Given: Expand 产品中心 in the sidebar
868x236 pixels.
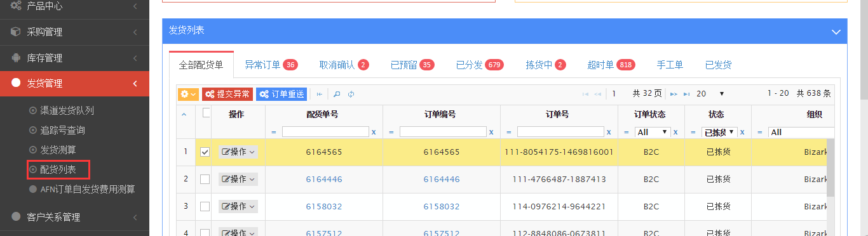Looking at the screenshot, I should pyautogui.click(x=74, y=6).
